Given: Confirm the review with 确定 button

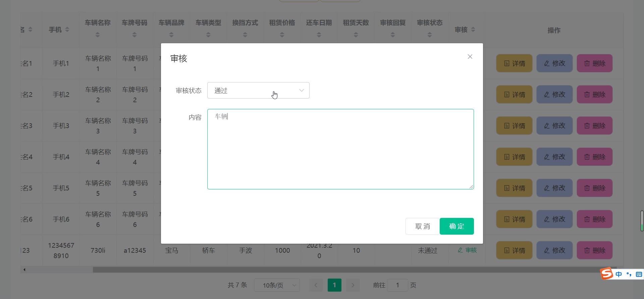Looking at the screenshot, I should point(457,226).
